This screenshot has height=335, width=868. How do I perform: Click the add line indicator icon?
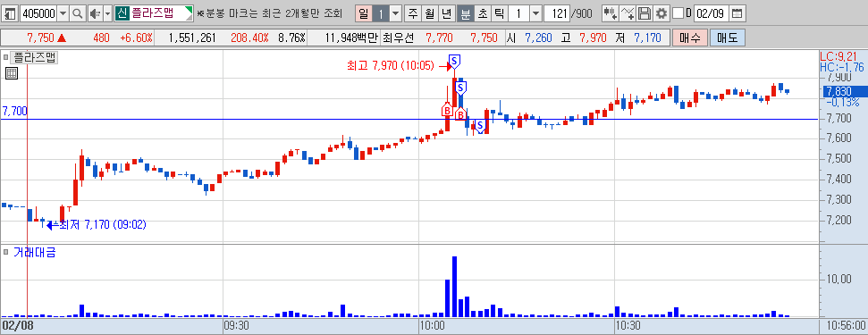click(628, 13)
